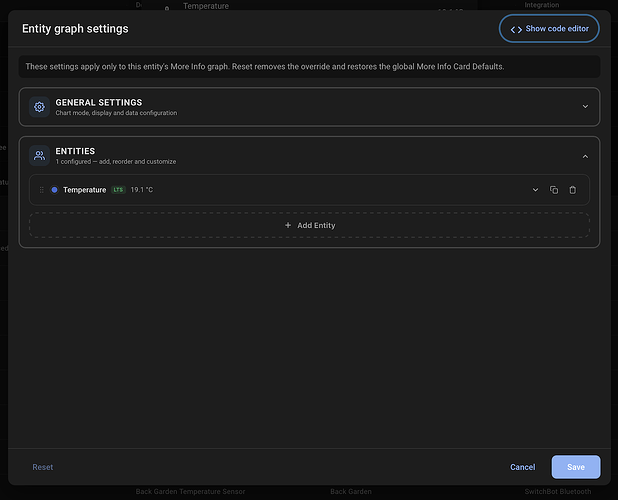
Task: Click the Entities people icon
Action: [39, 156]
